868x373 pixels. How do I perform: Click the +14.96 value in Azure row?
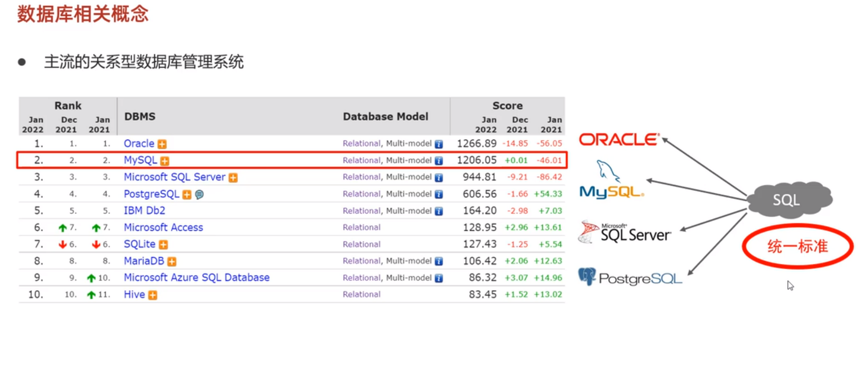[548, 278]
